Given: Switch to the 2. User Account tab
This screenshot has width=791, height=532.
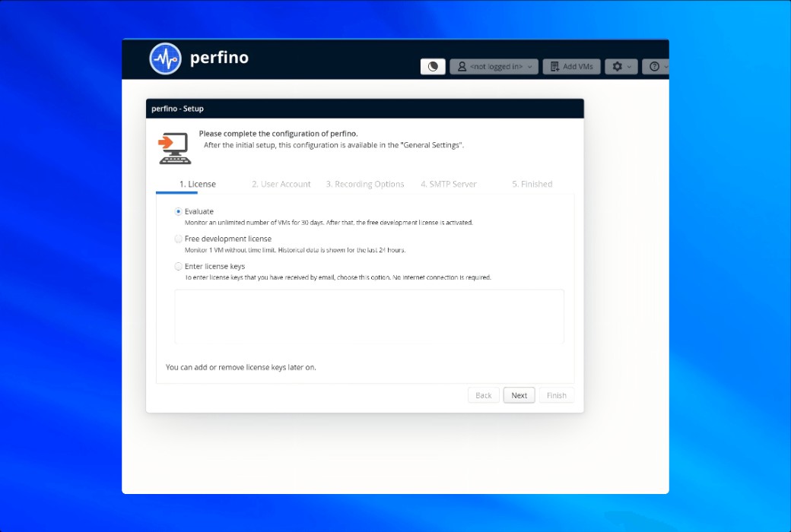Looking at the screenshot, I should [281, 184].
